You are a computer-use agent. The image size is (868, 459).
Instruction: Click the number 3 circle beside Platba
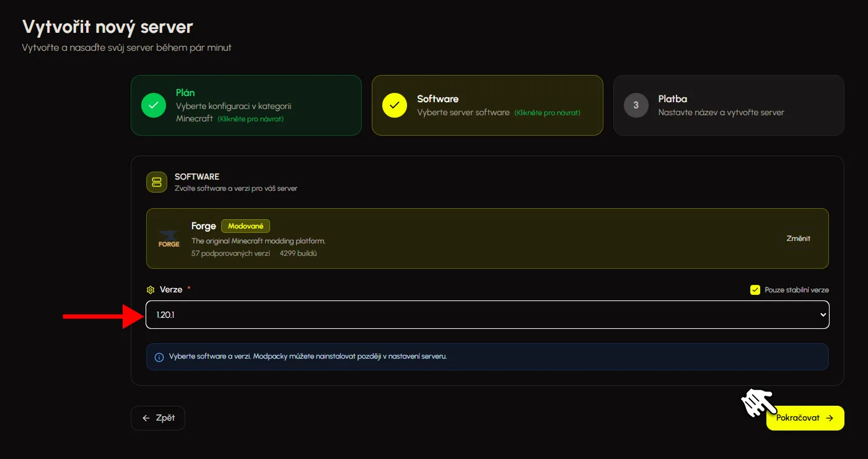[x=636, y=105]
